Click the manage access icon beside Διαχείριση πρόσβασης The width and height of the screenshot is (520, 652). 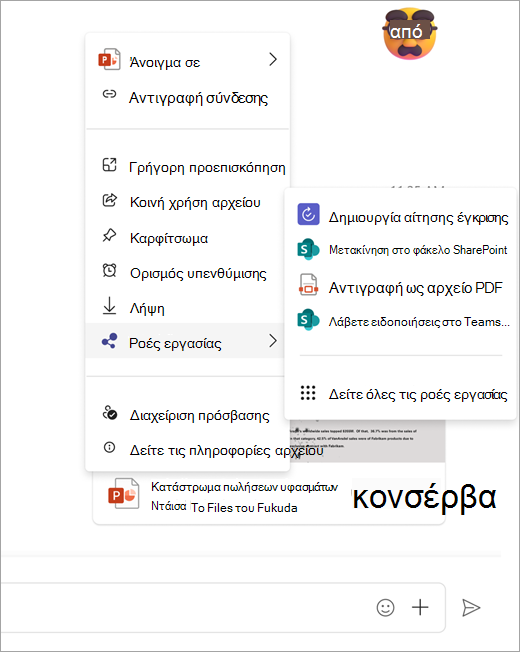coord(110,413)
